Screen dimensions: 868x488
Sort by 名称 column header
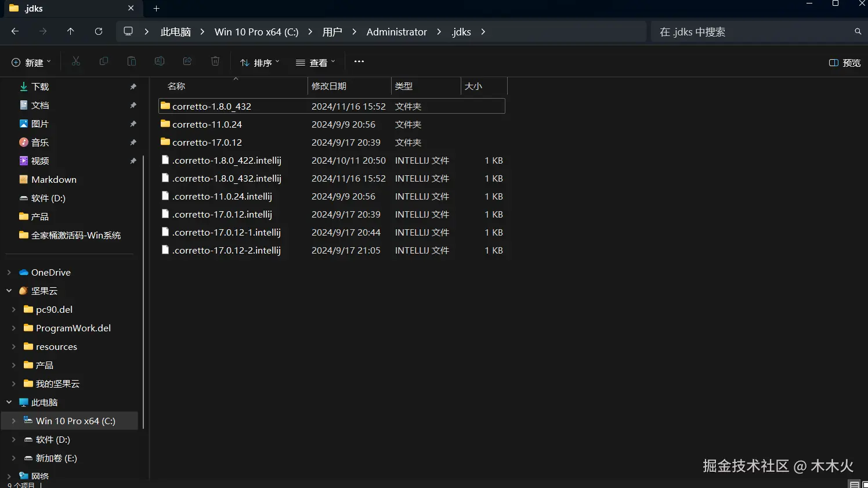(x=234, y=86)
